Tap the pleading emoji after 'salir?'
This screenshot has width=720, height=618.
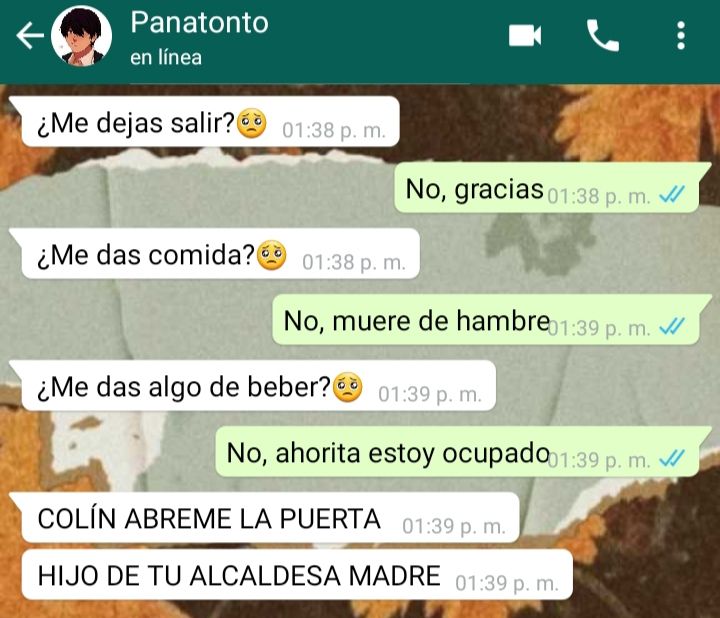click(x=251, y=123)
